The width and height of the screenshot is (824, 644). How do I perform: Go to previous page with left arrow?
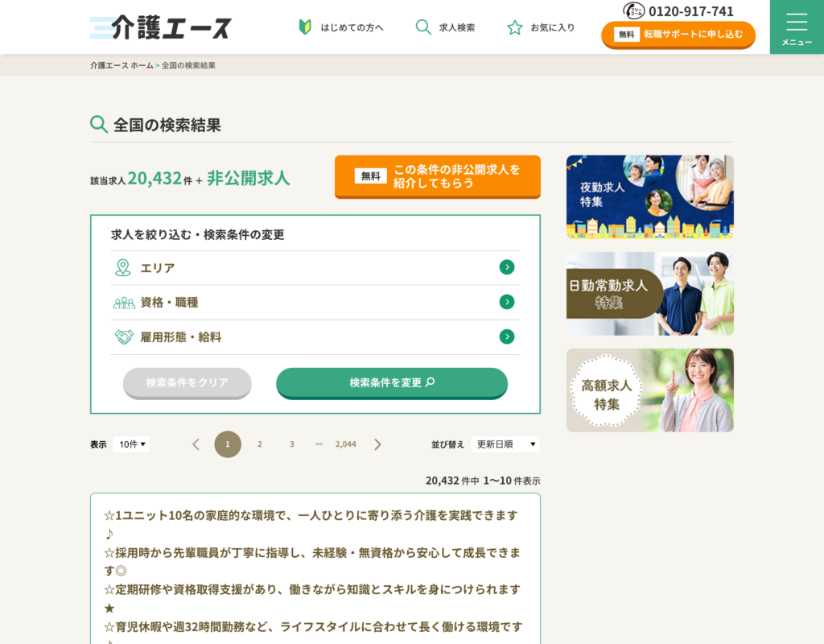coord(196,444)
